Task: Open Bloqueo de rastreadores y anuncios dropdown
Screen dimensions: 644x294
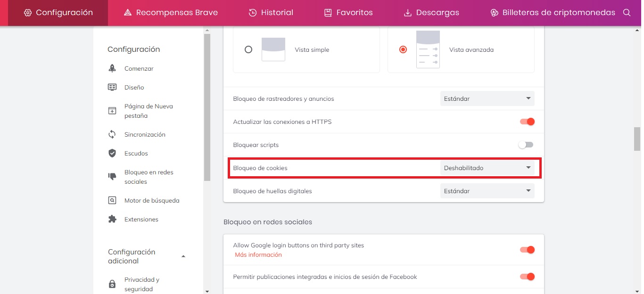Action: 487,98
